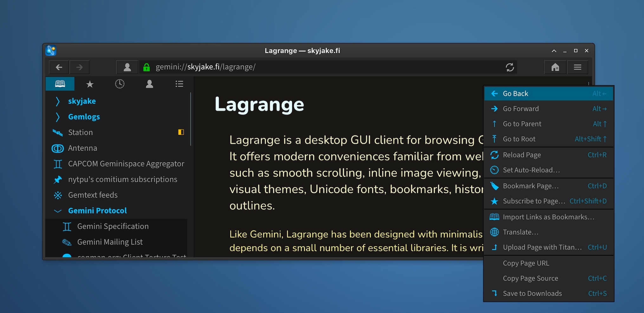Viewport: 644px width, 313px height.
Task: Switch to the Bookmarks sidebar tab
Action: 60,84
